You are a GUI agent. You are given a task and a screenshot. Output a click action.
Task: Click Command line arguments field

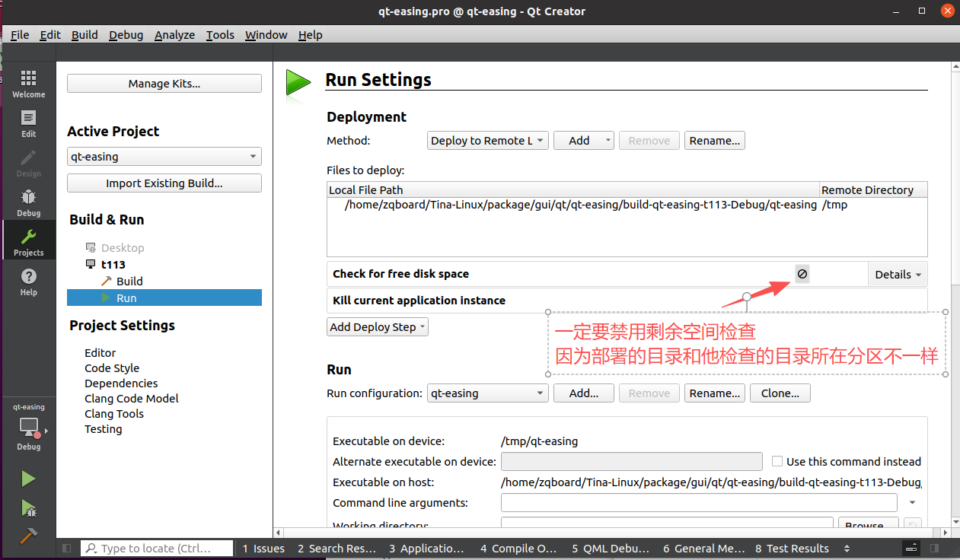698,503
